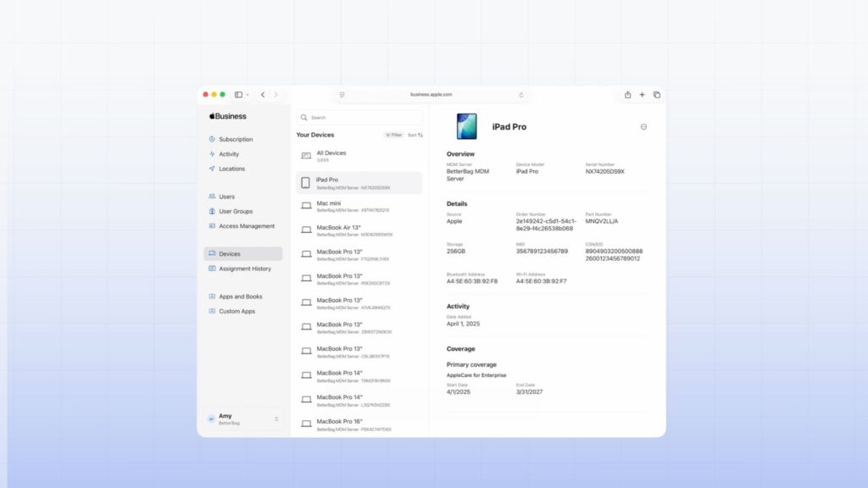Screen dimensions: 868x488
Task: Click the IMEI value 356789123456789
Action: tap(542, 251)
